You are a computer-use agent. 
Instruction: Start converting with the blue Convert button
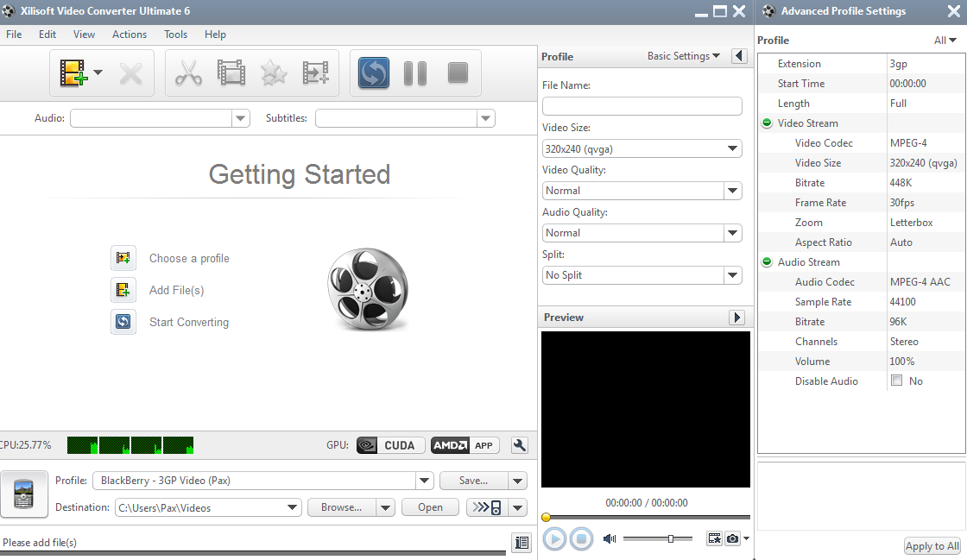click(x=374, y=72)
